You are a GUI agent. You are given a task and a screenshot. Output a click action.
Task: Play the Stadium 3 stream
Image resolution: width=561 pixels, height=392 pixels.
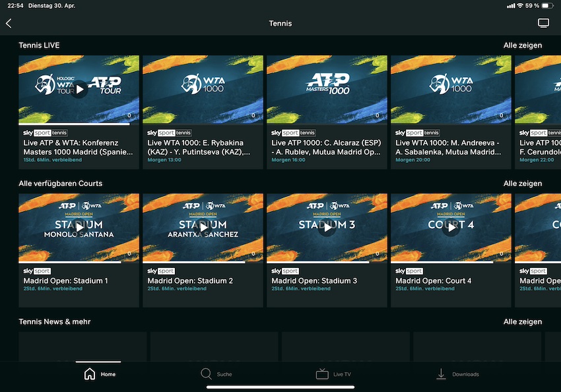tap(327, 228)
